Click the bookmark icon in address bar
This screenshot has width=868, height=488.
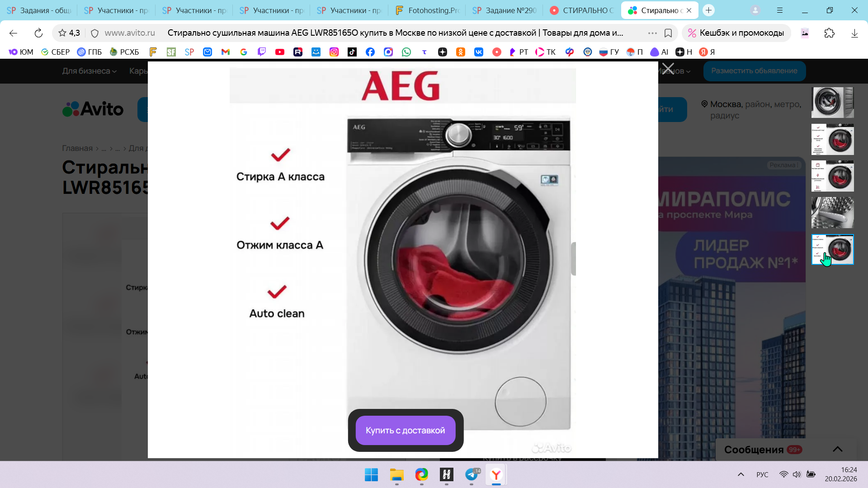coord(668,33)
